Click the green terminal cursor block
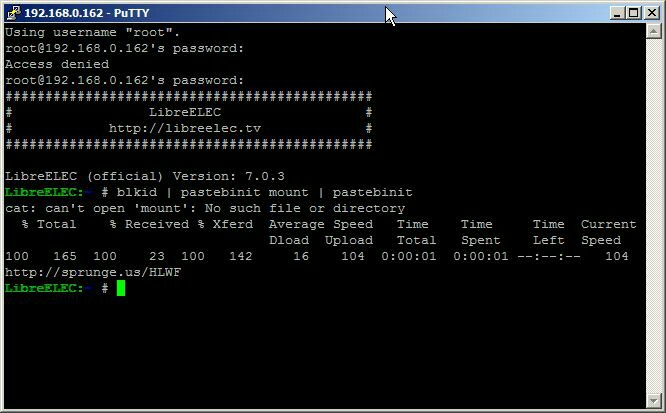Image resolution: width=666 pixels, height=413 pixels. click(121, 288)
